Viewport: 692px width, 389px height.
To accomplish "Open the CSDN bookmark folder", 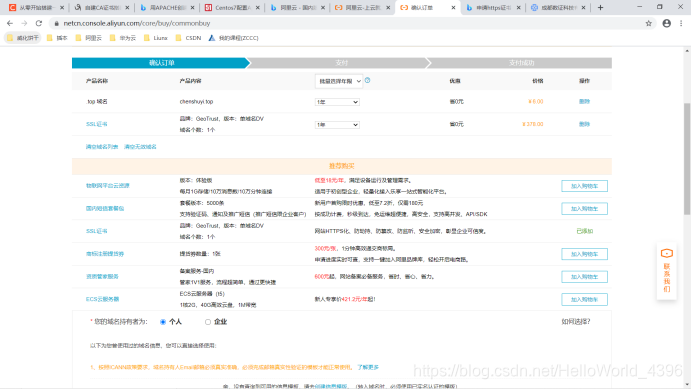I will pyautogui.click(x=188, y=38).
